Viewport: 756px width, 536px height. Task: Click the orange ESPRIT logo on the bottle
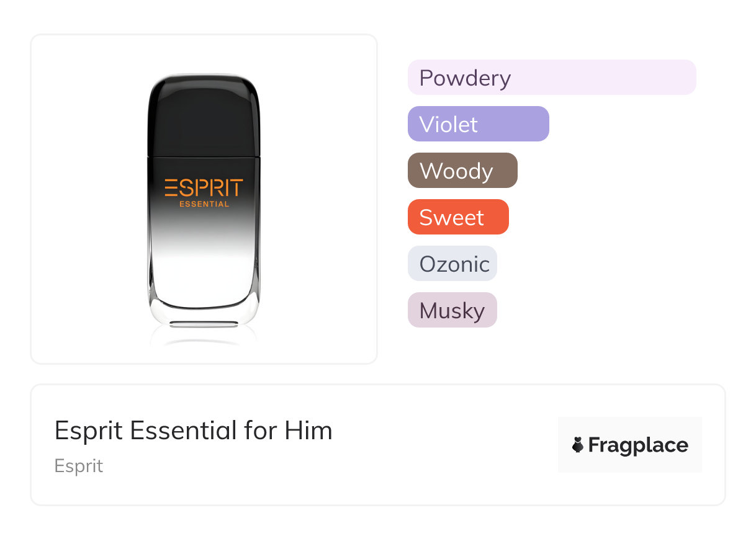click(x=204, y=187)
